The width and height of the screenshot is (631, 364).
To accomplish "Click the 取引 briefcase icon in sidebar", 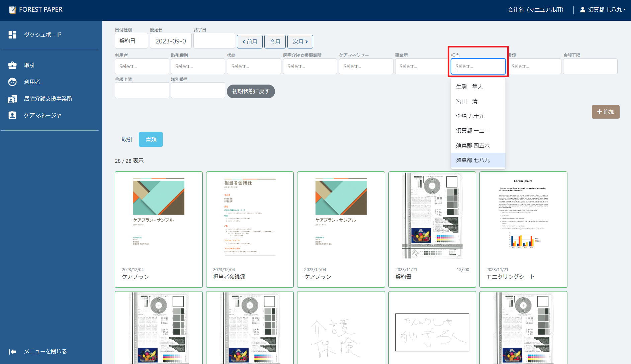I will click(x=12, y=65).
